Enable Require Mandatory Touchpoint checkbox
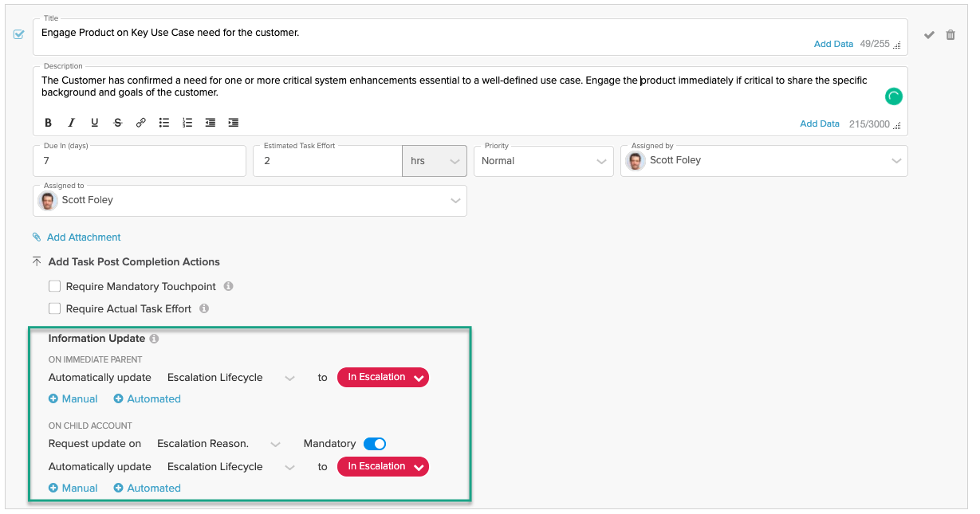 (x=54, y=286)
